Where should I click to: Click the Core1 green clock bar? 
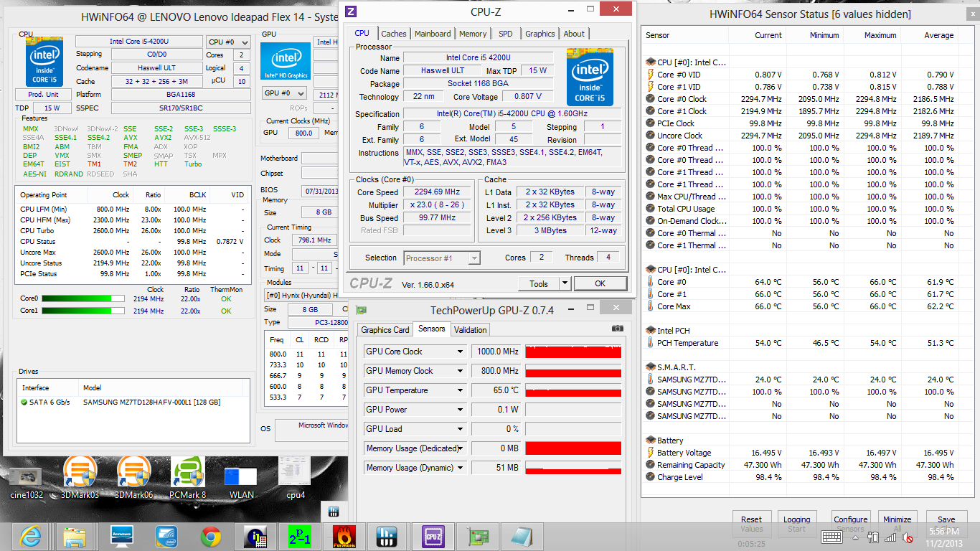point(83,311)
